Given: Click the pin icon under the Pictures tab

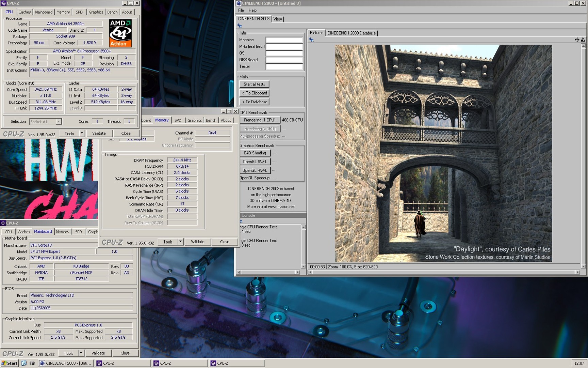Looking at the screenshot, I should coord(311,40).
